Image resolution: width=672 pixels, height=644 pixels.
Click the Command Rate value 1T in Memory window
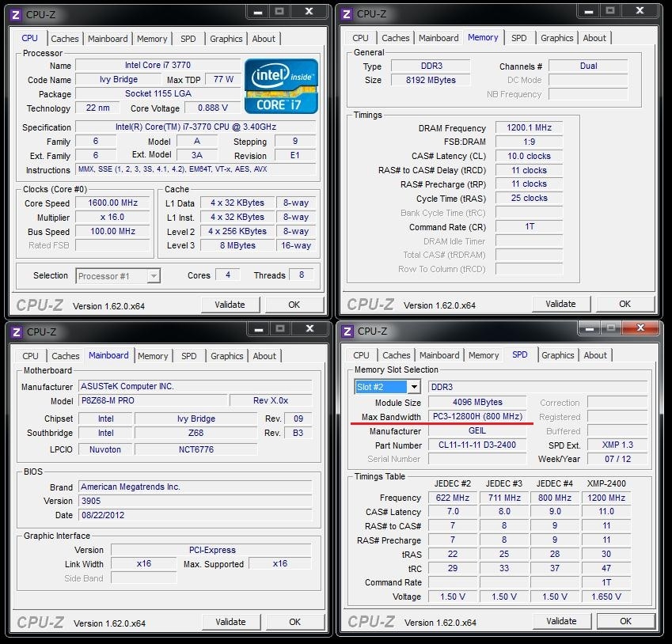[x=529, y=226]
